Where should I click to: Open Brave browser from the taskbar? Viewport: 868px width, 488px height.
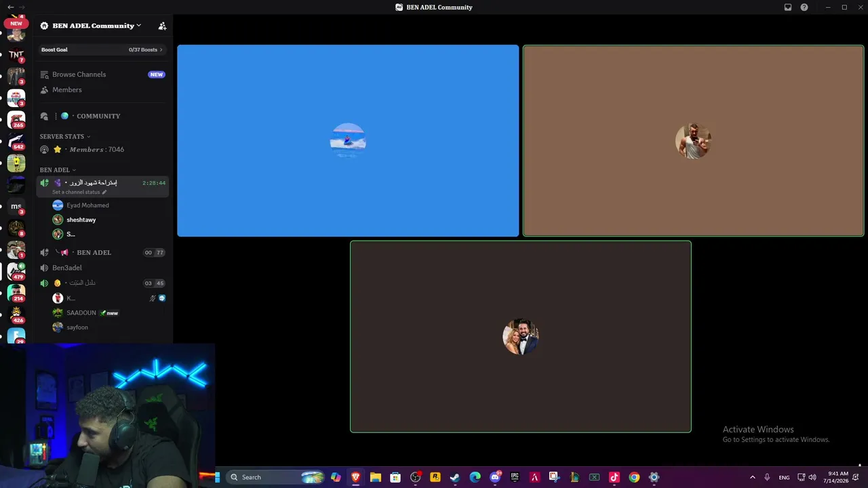pyautogui.click(x=355, y=477)
